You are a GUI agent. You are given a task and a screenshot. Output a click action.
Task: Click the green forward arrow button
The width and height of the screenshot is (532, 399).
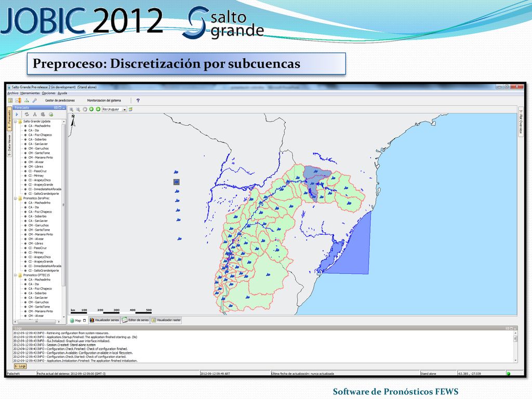tap(98, 109)
